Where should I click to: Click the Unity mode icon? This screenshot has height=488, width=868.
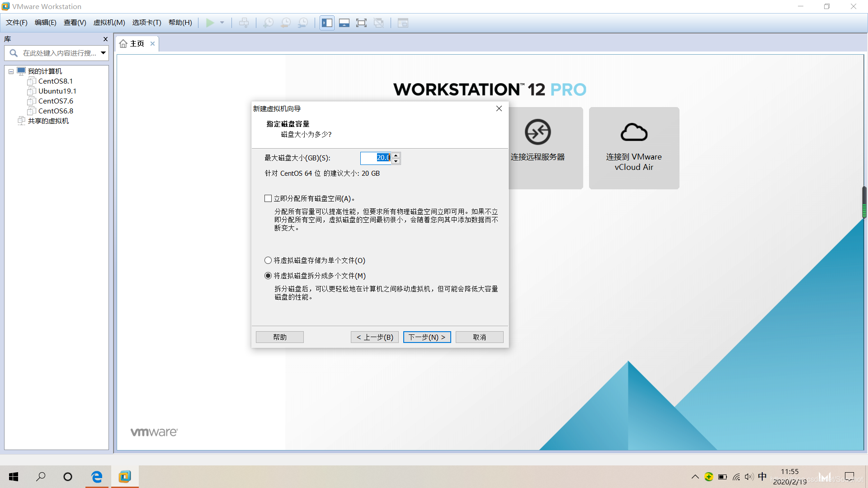(x=379, y=23)
